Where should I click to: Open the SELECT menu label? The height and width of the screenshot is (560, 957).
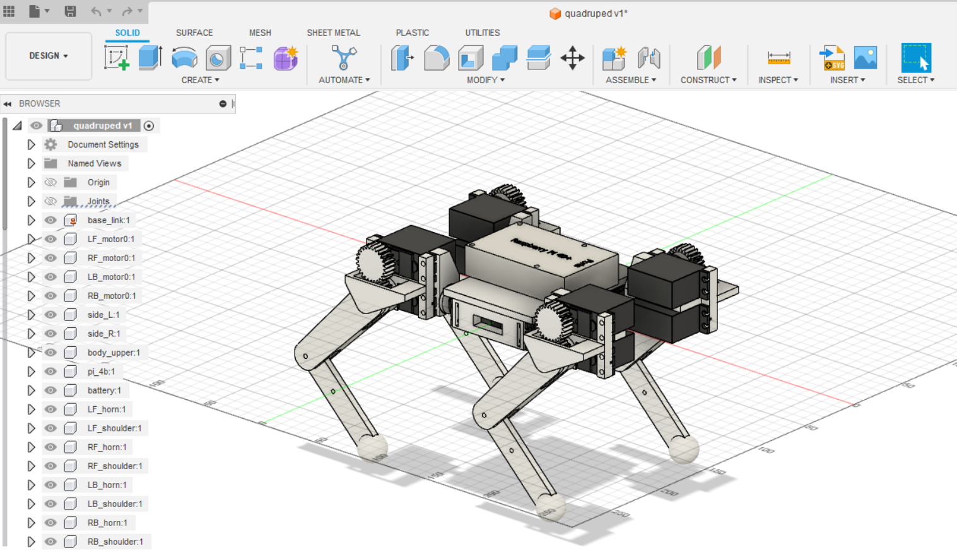(916, 80)
